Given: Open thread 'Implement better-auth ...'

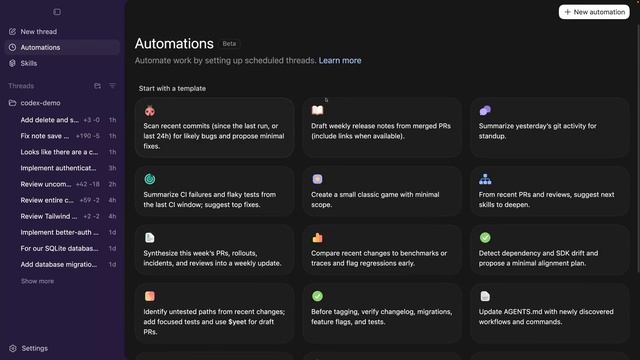Looking at the screenshot, I should (62, 232).
